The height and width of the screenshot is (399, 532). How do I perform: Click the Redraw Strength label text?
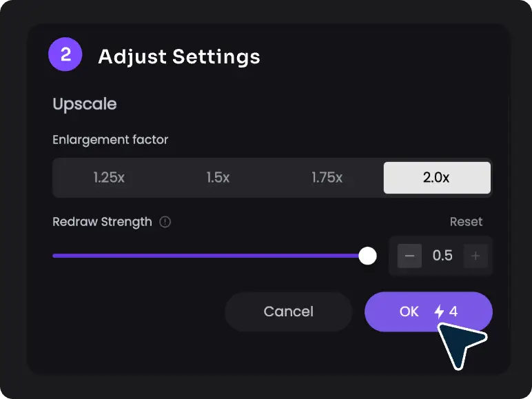[x=102, y=222]
